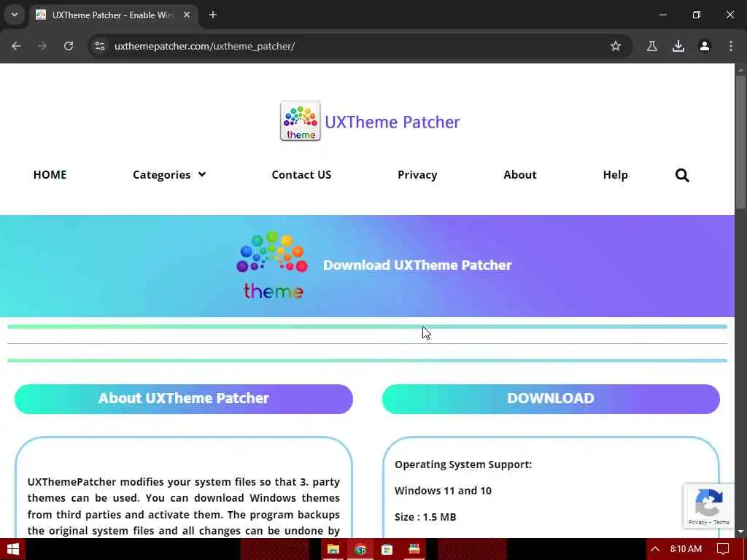The height and width of the screenshot is (560, 747).
Task: Click the Size : 1.5 MB text
Action: point(425,517)
